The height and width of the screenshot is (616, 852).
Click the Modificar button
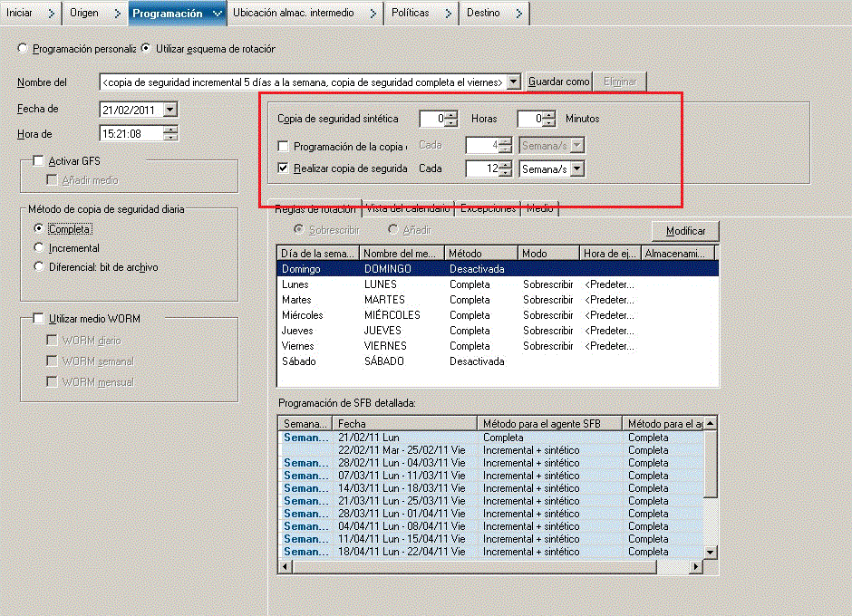point(684,231)
